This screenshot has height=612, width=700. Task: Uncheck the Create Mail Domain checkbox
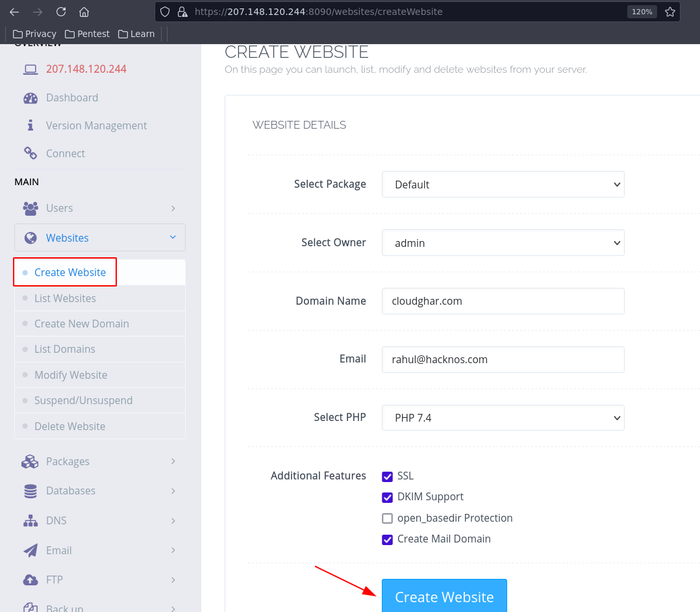pos(387,540)
